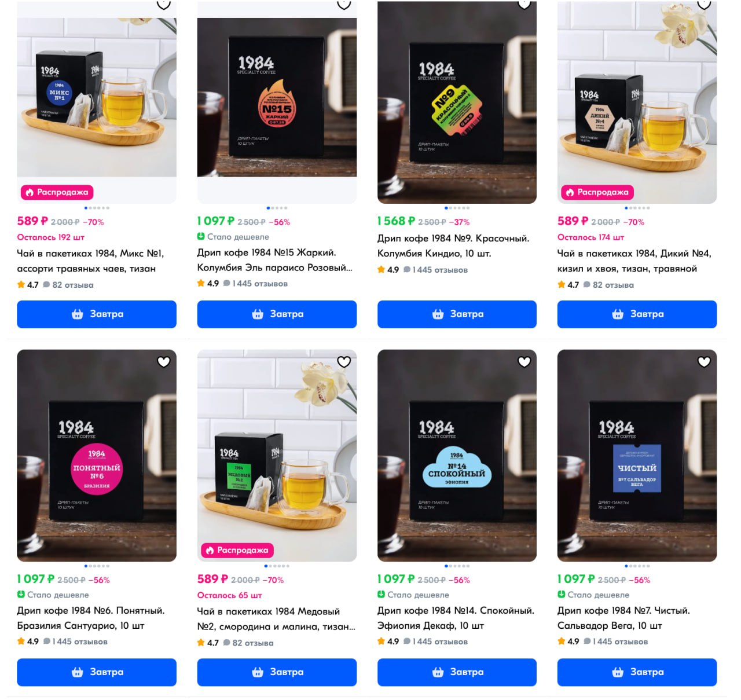Screen dimensions: 741x700
Task: Add Чистый №7 coffee to cart via Завтра
Action: coord(637,672)
